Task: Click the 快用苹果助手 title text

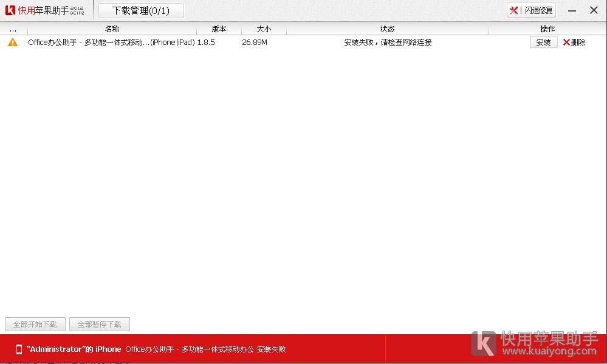Action: 43,10
